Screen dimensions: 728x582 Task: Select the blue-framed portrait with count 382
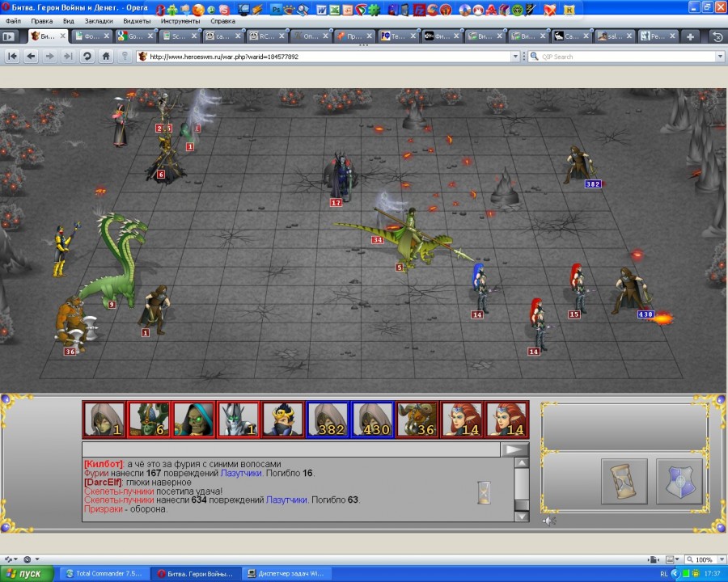point(328,420)
